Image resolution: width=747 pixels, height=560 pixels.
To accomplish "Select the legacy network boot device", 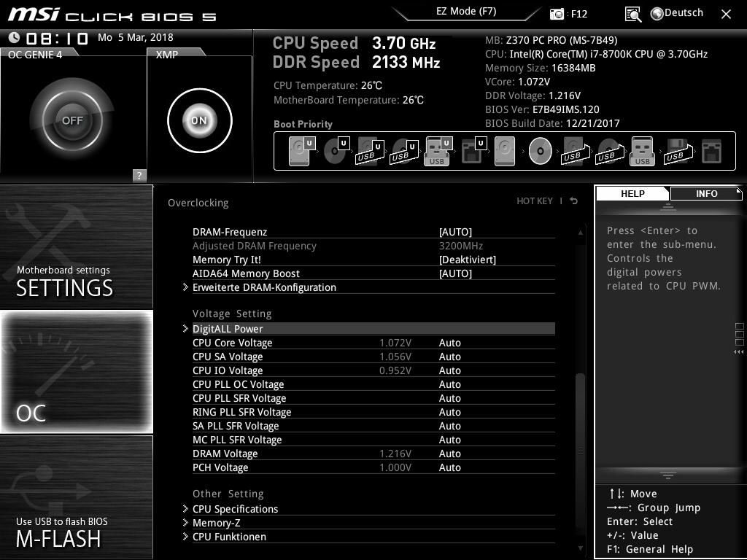I will point(712,152).
